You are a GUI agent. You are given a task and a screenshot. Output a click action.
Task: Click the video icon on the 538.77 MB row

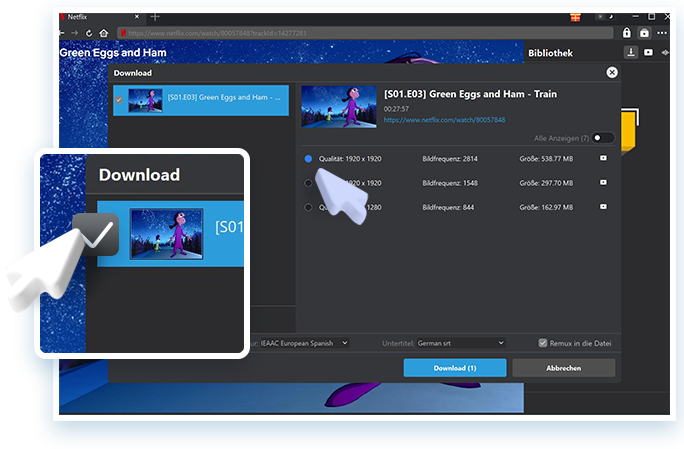coord(603,158)
